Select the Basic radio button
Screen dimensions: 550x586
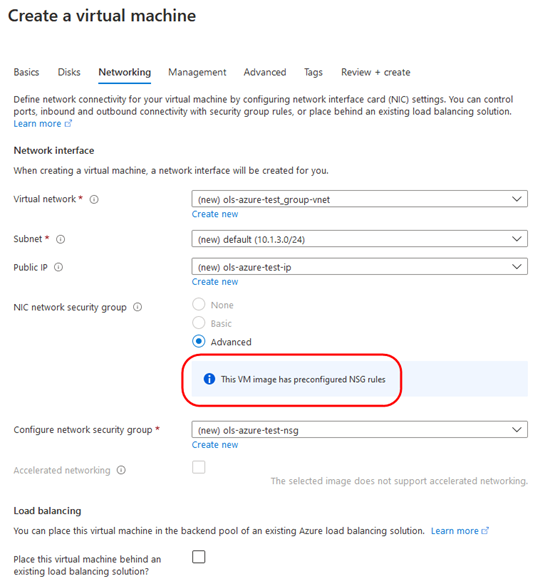pyautogui.click(x=198, y=323)
